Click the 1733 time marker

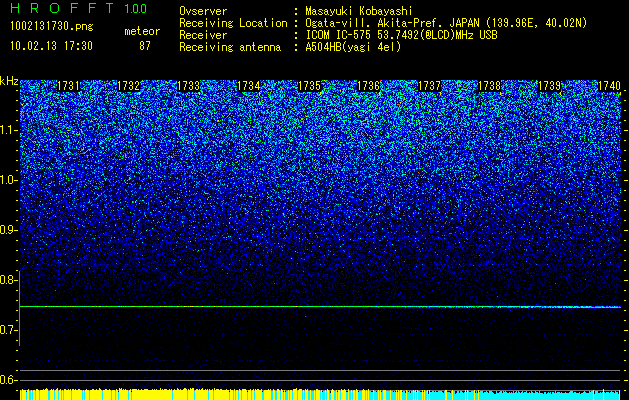coord(189,86)
